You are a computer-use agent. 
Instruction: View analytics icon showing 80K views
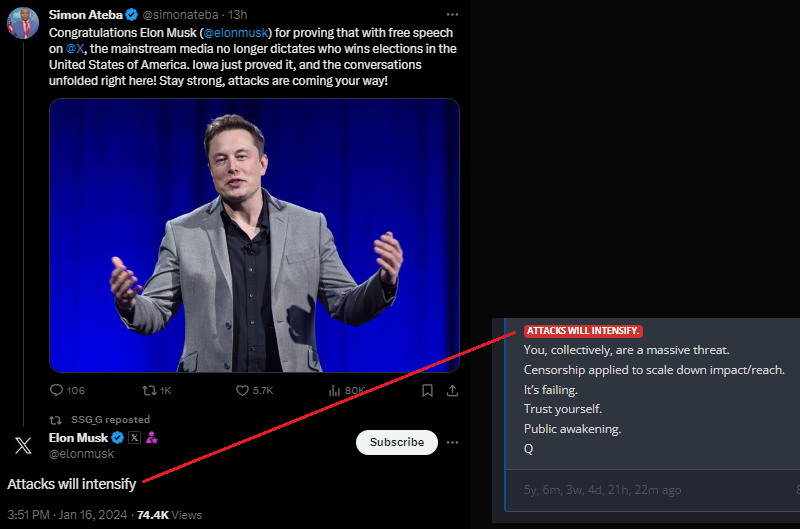click(335, 390)
